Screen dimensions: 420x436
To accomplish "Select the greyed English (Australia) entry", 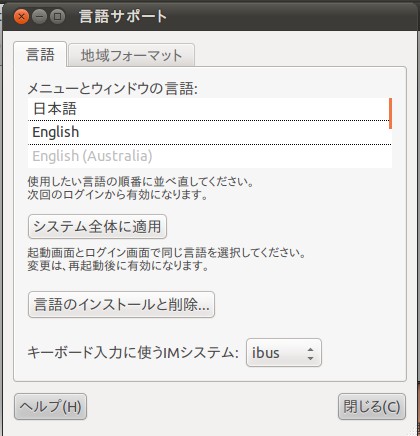I will [x=208, y=156].
